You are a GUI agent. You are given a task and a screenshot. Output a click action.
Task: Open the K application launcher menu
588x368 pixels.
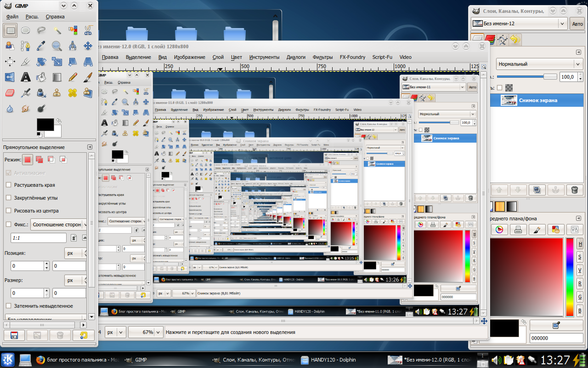(x=8, y=360)
